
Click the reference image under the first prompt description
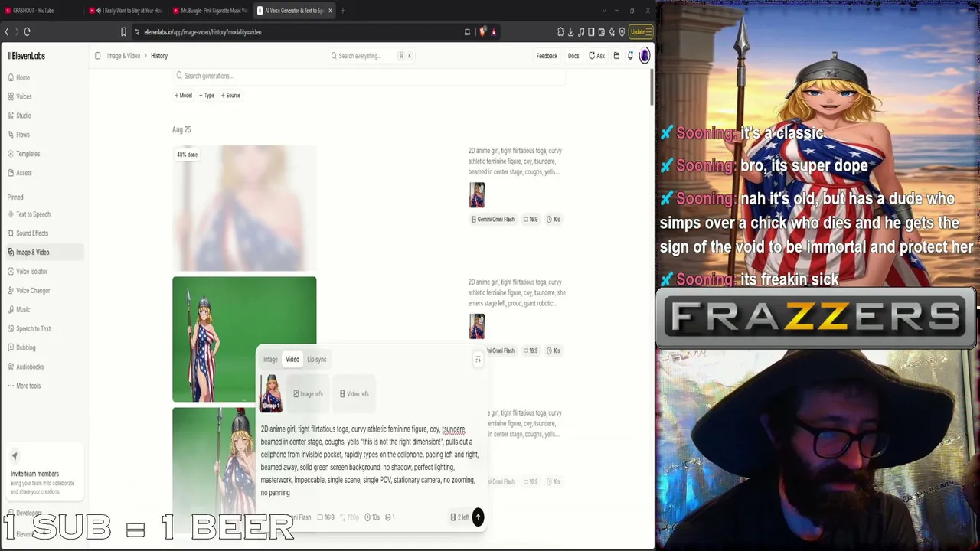coord(477,195)
